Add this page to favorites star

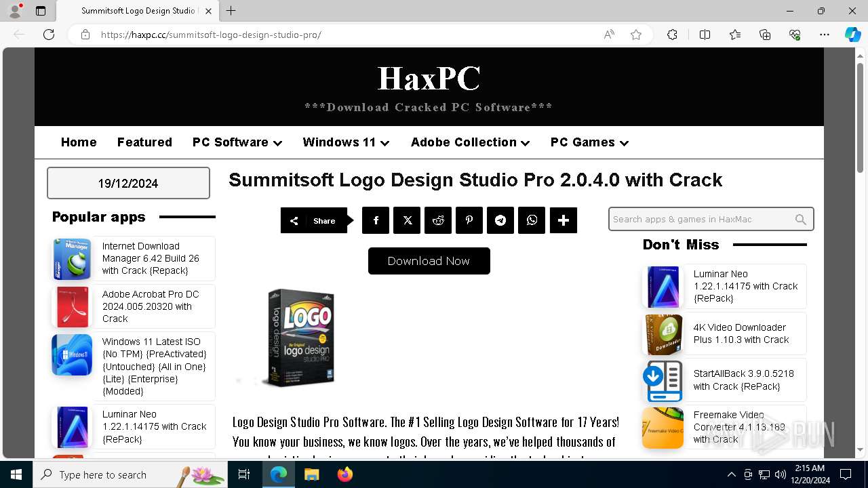(636, 35)
